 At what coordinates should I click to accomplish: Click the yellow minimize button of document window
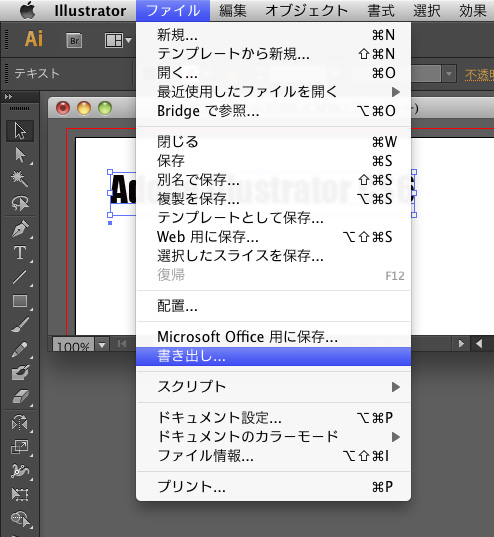point(84,108)
